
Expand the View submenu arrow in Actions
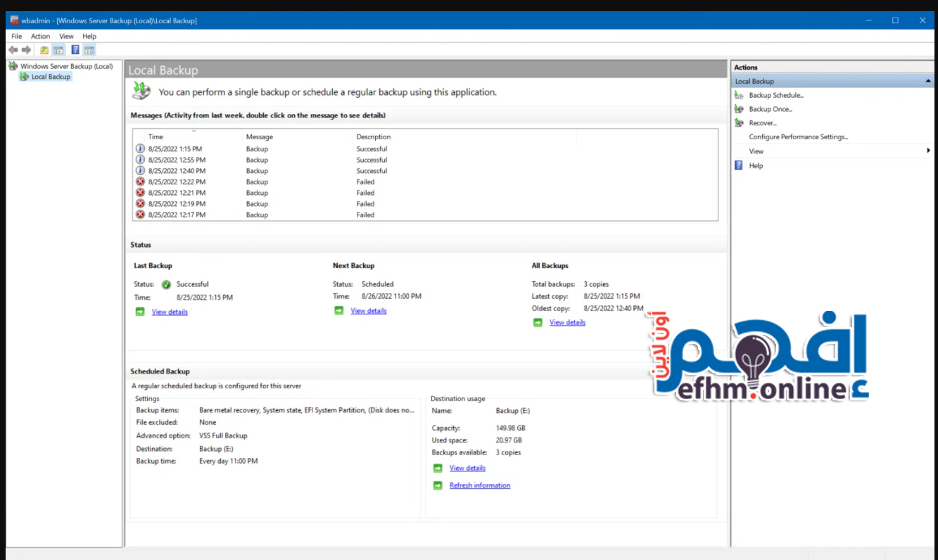928,151
